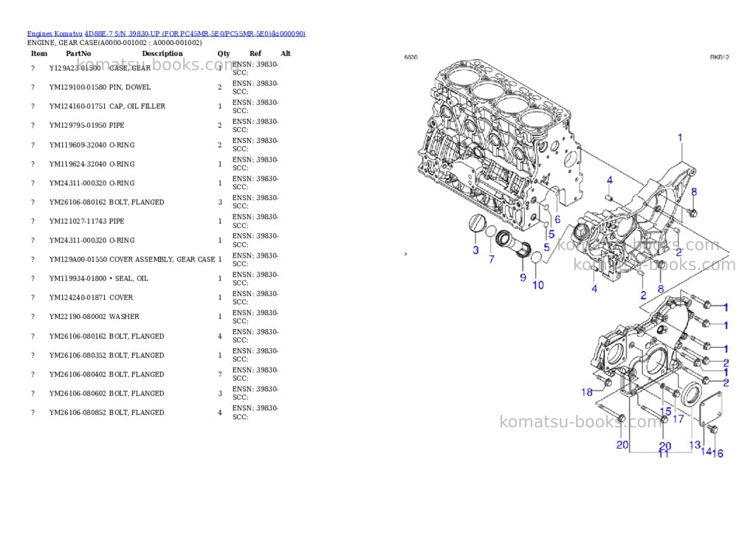
Task: Click diagram callout number 17
Action: (x=678, y=419)
